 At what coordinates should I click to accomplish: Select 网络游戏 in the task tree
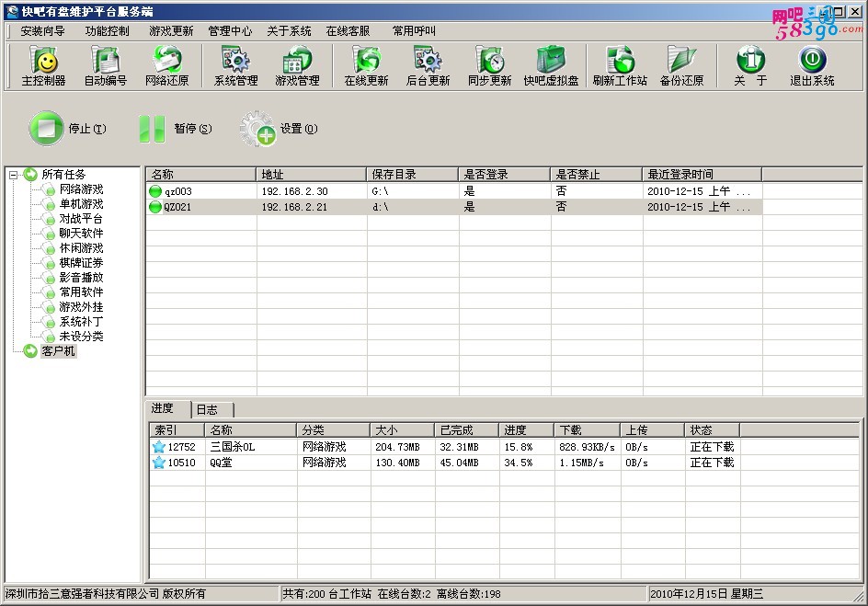(x=81, y=189)
